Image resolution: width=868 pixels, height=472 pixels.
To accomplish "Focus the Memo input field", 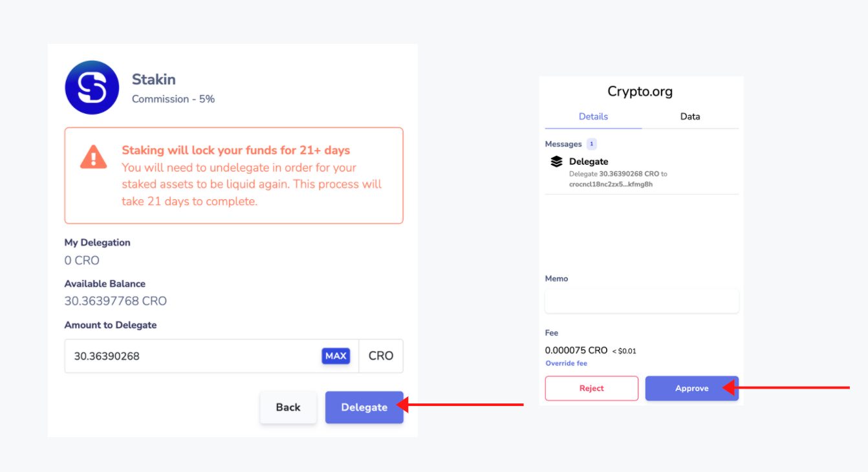I will tap(642, 301).
